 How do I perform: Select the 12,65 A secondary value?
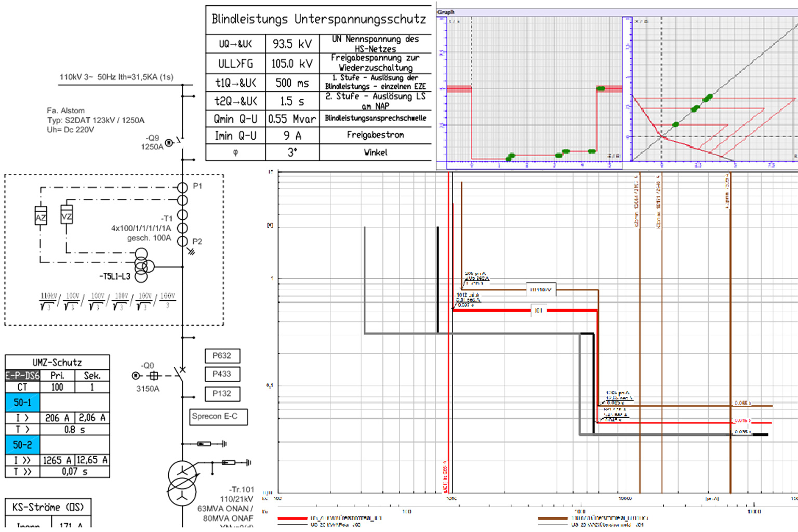click(x=92, y=460)
